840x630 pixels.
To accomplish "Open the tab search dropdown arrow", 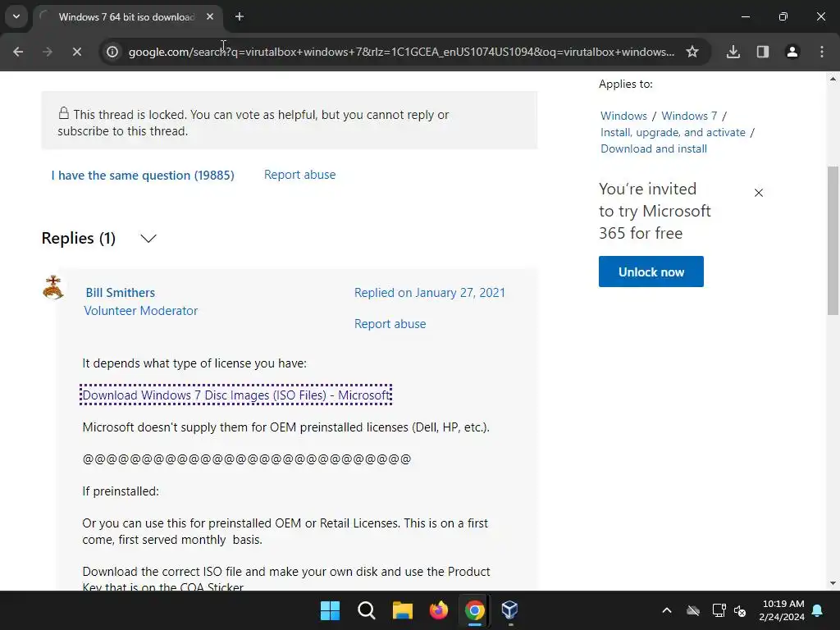I will point(16,16).
